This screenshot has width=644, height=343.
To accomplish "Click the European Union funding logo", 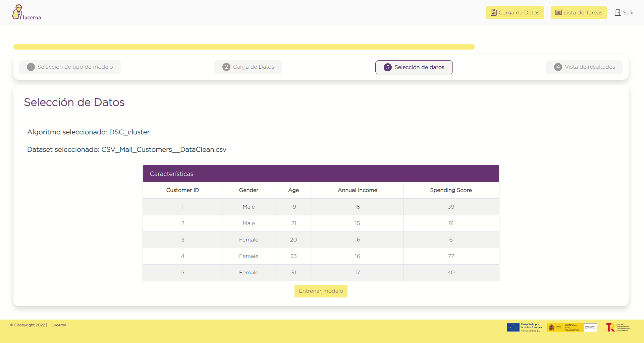I will point(525,327).
